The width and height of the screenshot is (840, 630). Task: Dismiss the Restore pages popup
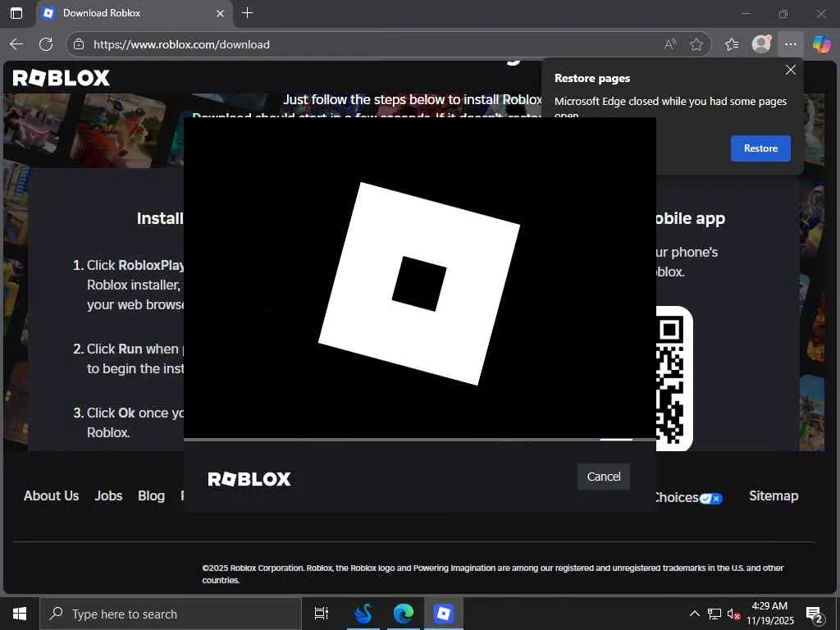coord(790,70)
